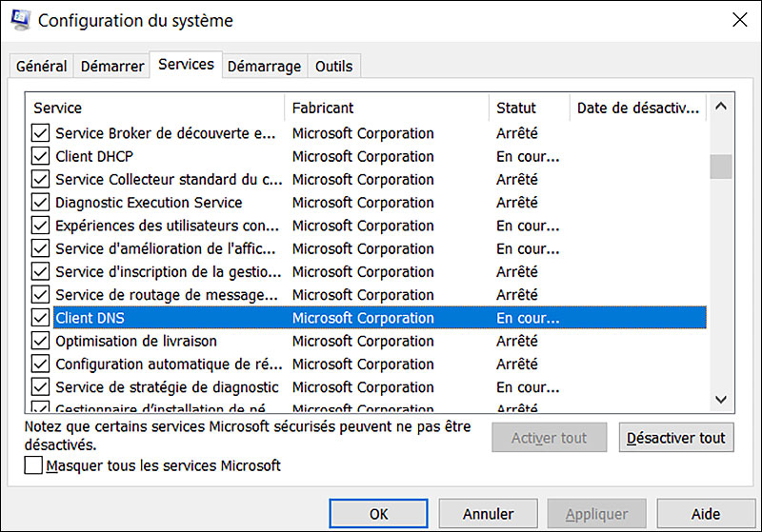Enable Masquer tous les services Microsoft
This screenshot has width=762, height=532.
pos(33,465)
